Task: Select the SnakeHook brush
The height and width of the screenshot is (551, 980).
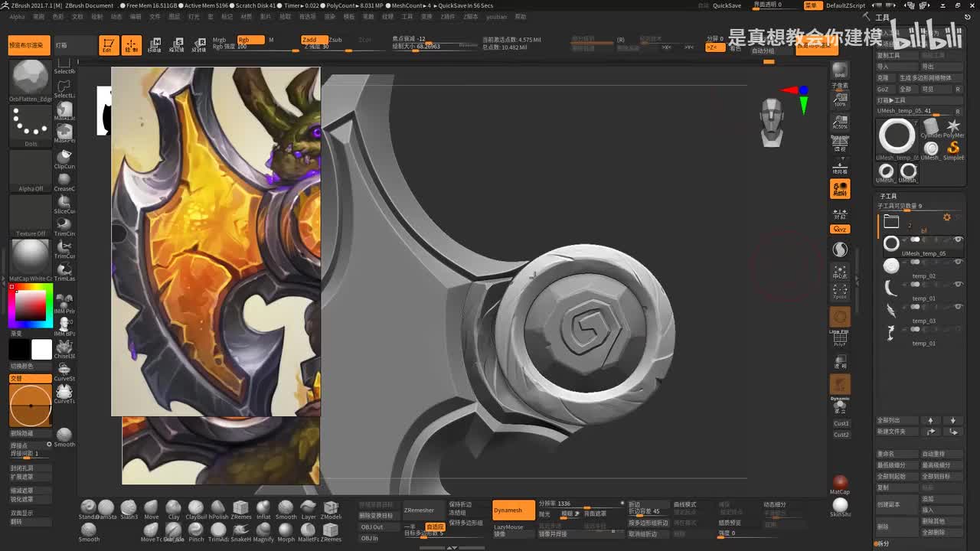Action: [x=241, y=531]
